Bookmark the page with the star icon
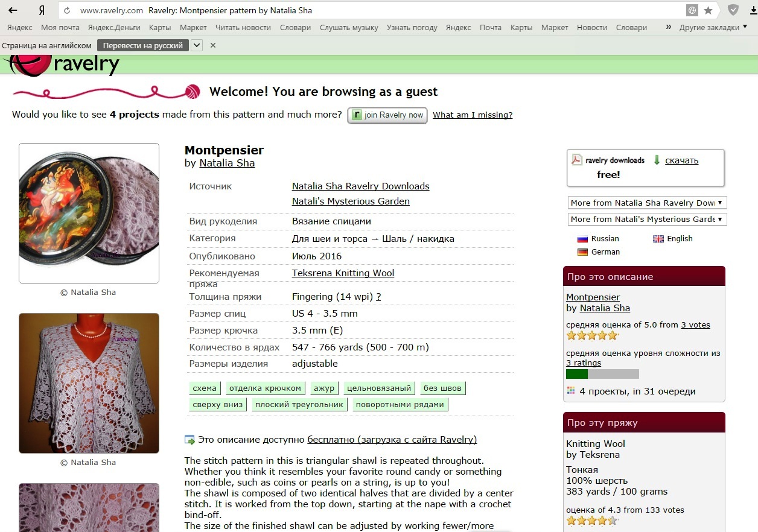This screenshot has width=758, height=532. coord(709,10)
